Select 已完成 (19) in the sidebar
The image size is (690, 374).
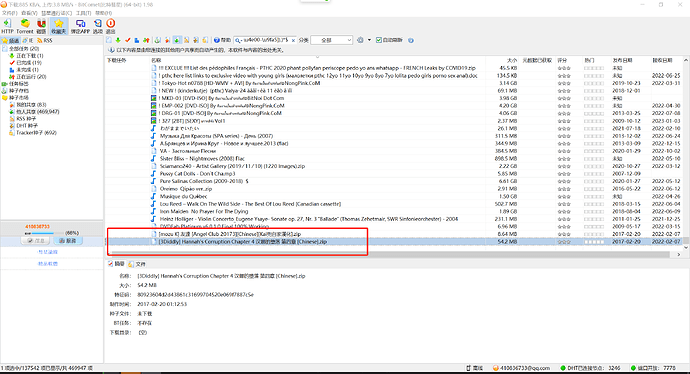29,63
